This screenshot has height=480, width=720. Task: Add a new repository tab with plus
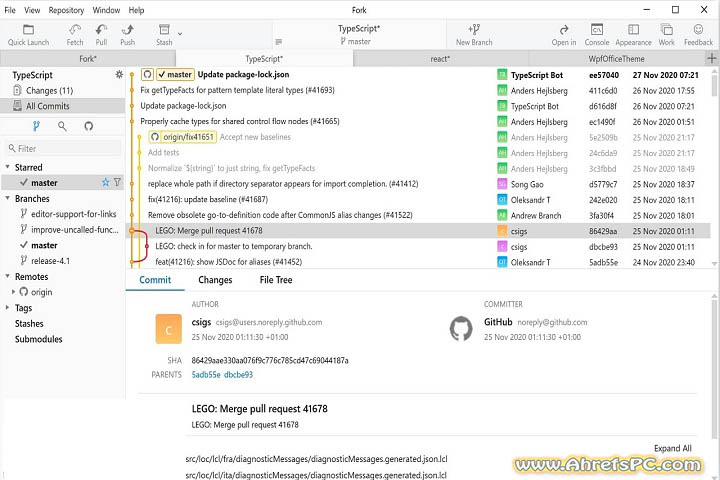(712, 58)
